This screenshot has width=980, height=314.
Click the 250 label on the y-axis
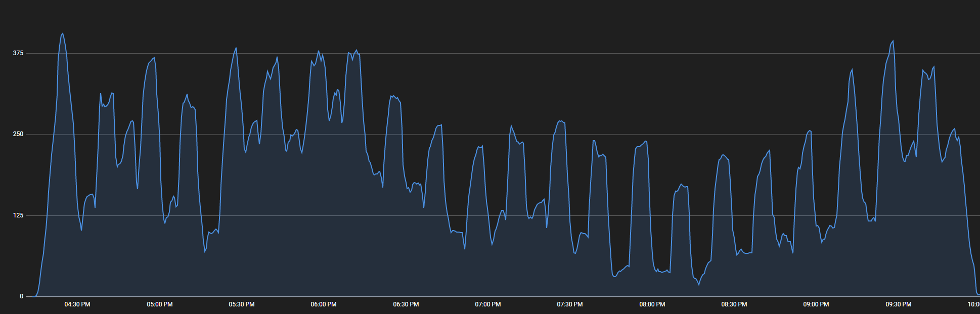tap(18, 134)
